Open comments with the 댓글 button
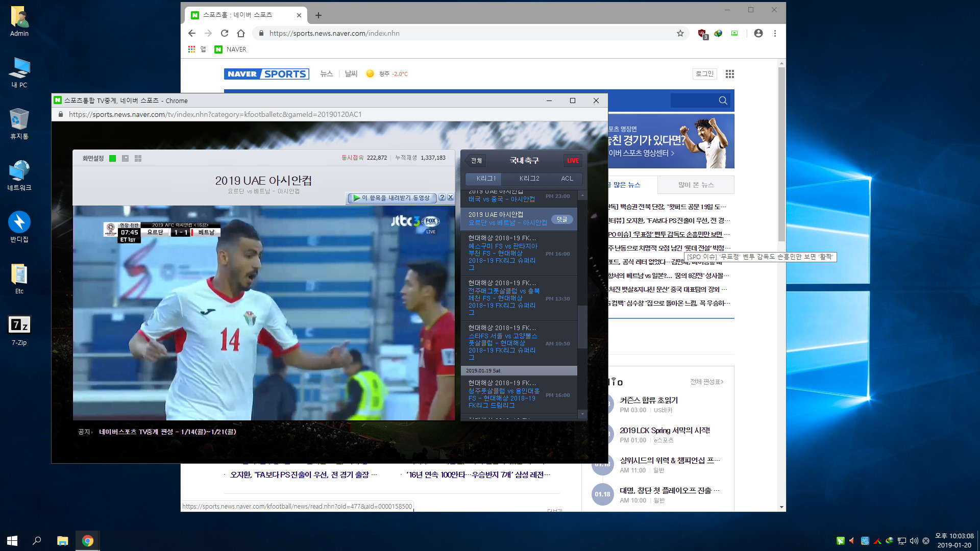This screenshot has width=980, height=551. [x=562, y=219]
